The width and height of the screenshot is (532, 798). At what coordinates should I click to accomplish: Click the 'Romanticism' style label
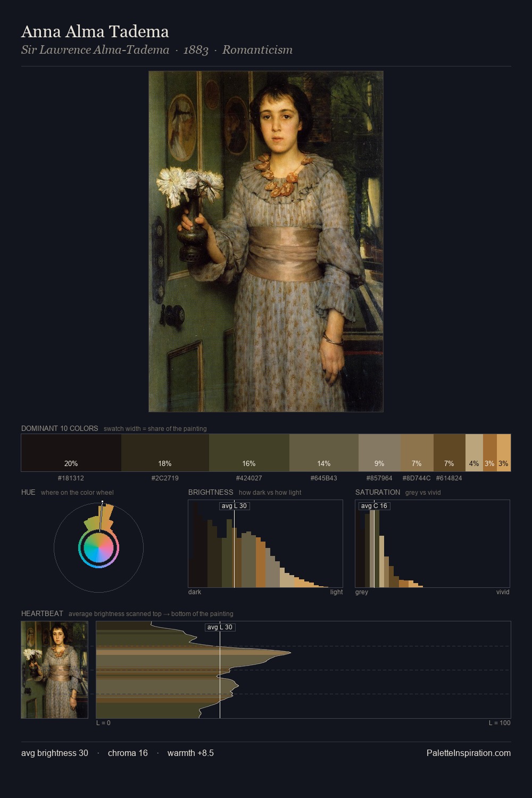tap(257, 50)
